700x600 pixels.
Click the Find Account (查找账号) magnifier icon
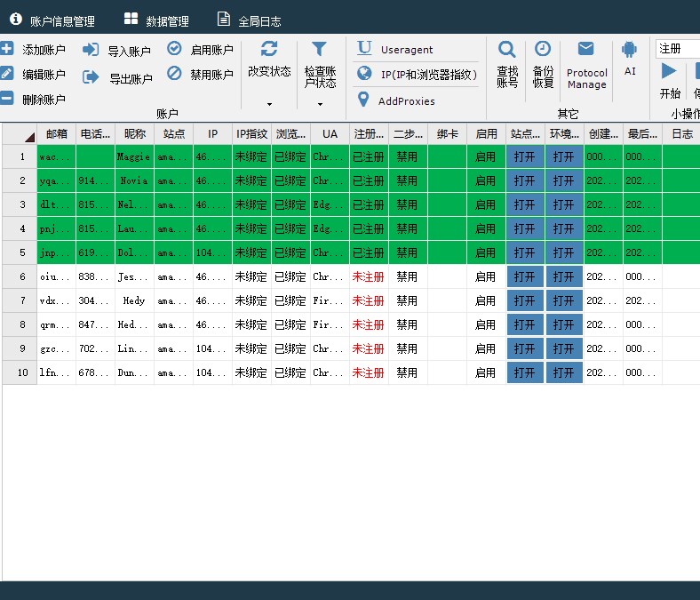(x=506, y=49)
